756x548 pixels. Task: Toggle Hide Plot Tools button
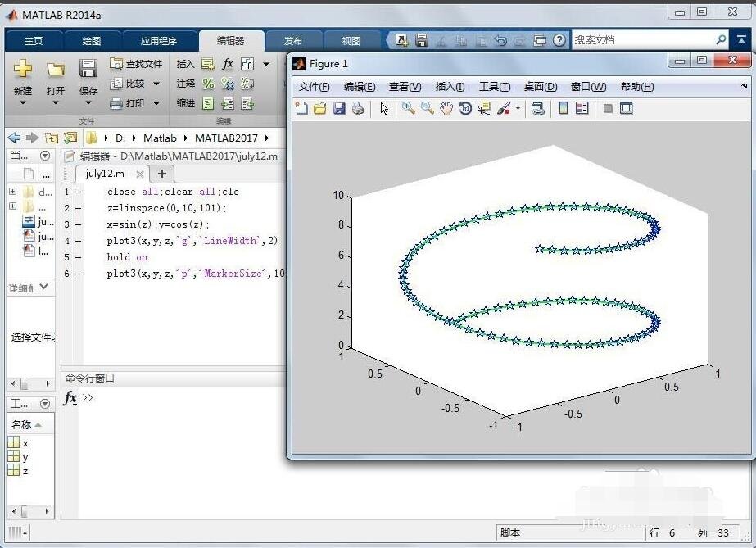coord(608,108)
